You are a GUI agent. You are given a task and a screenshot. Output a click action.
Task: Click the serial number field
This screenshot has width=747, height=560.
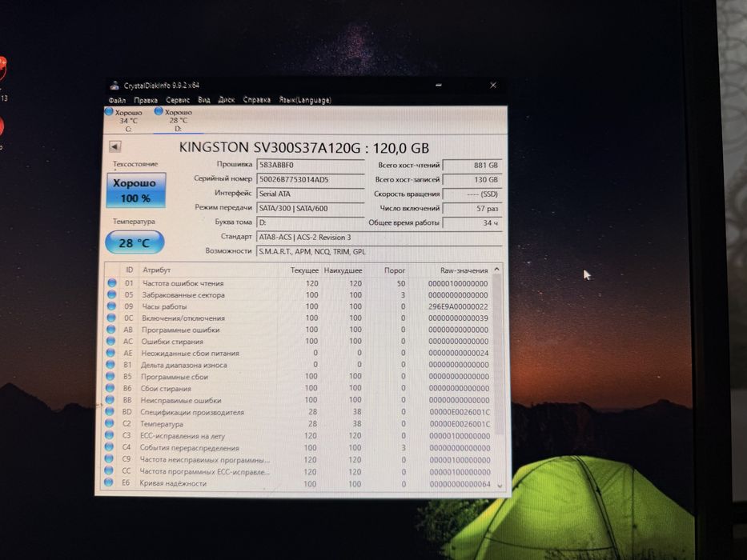(310, 179)
